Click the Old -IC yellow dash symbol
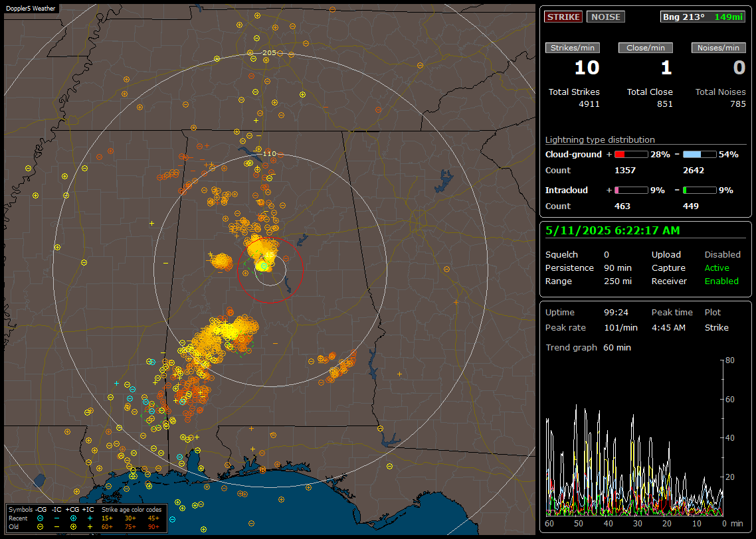 point(56,527)
